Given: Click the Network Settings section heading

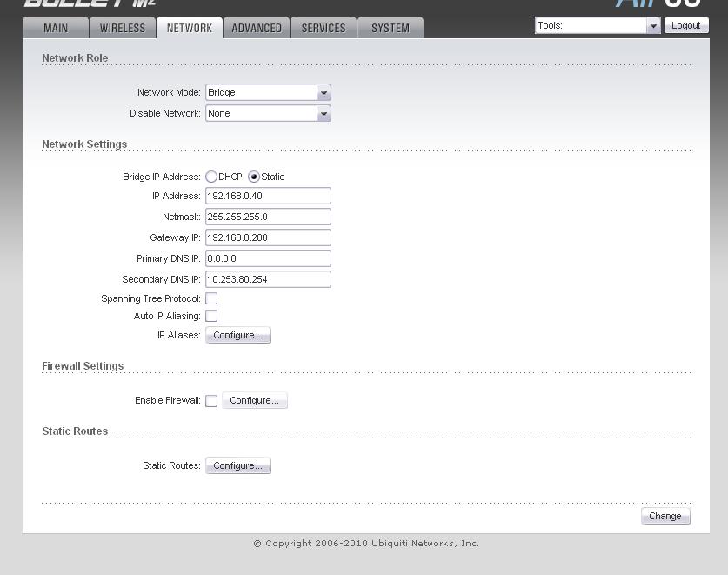Looking at the screenshot, I should pyautogui.click(x=84, y=144).
